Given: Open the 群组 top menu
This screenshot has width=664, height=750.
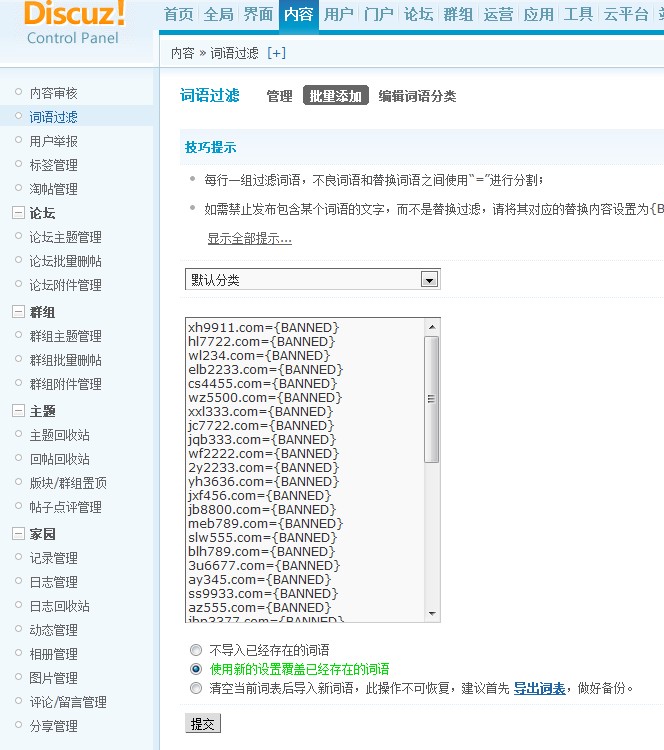Looking at the screenshot, I should click(458, 14).
